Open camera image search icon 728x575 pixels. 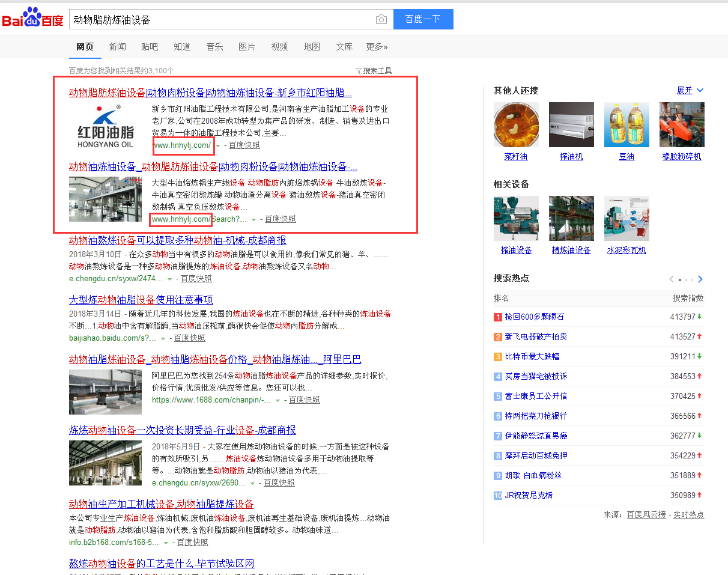381,19
